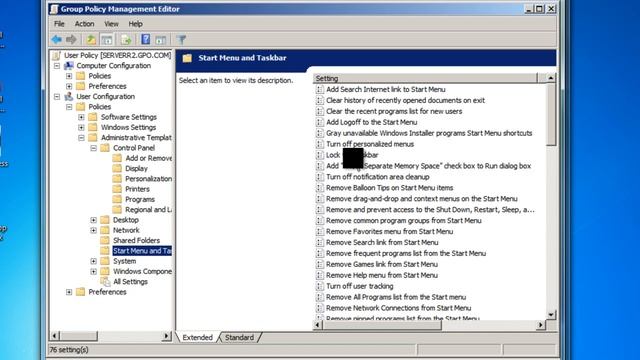Screen dimensions: 640x360
Task: Open the Help menu
Action: 136,24
